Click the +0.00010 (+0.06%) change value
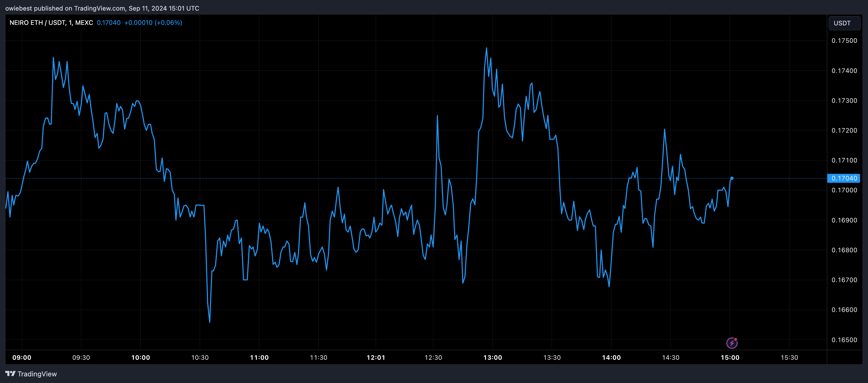 click(153, 22)
